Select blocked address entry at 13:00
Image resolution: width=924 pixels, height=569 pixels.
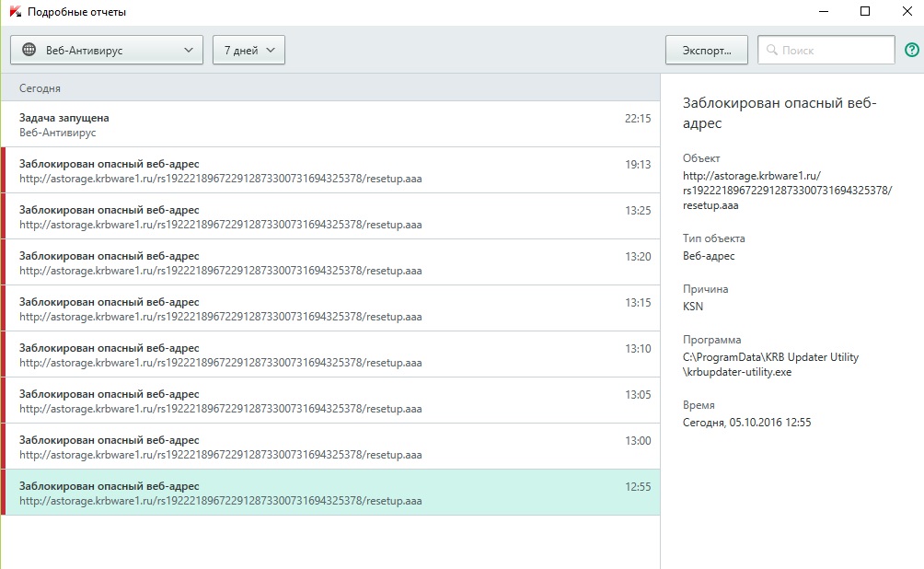(331, 447)
